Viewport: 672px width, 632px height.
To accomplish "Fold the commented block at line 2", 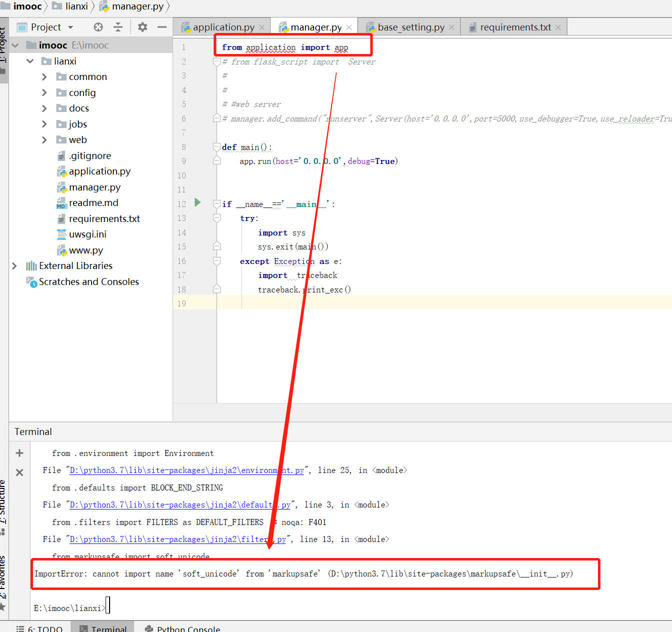I will pos(217,62).
